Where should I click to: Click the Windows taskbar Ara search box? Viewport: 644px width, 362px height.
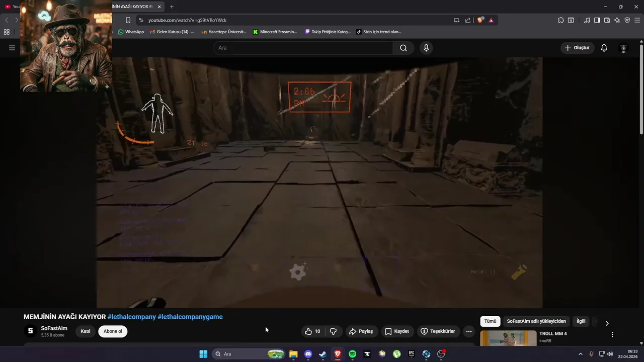pos(249,354)
